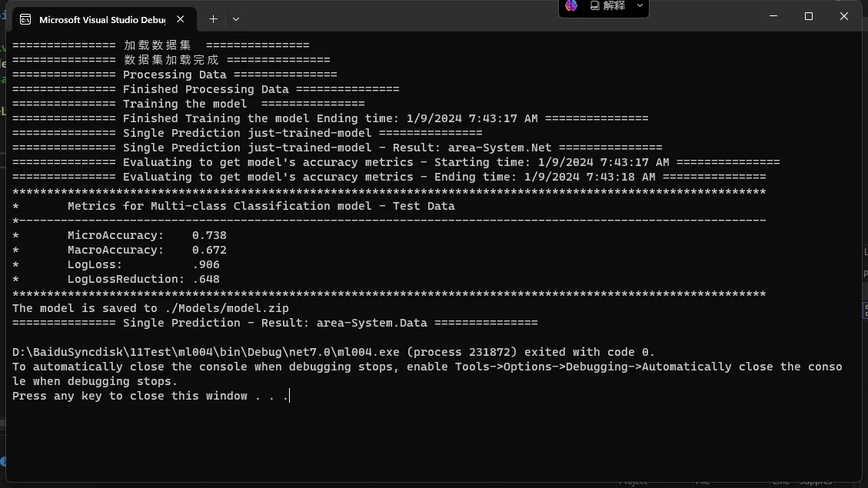Maximize the debug console window

809,16
